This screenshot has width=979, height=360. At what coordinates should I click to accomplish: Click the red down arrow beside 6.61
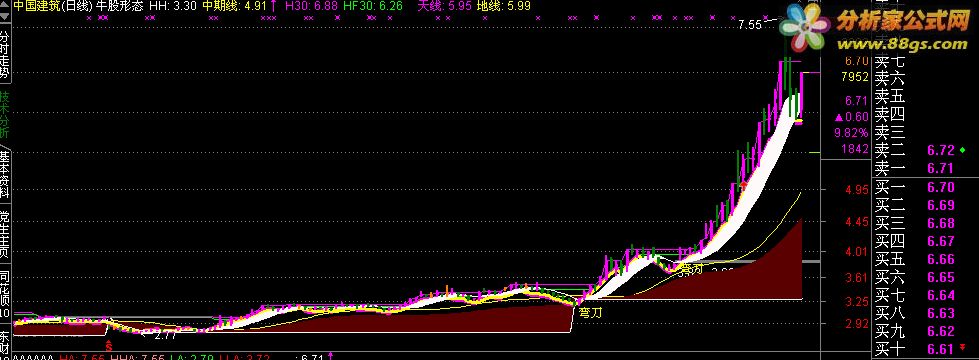point(963,347)
